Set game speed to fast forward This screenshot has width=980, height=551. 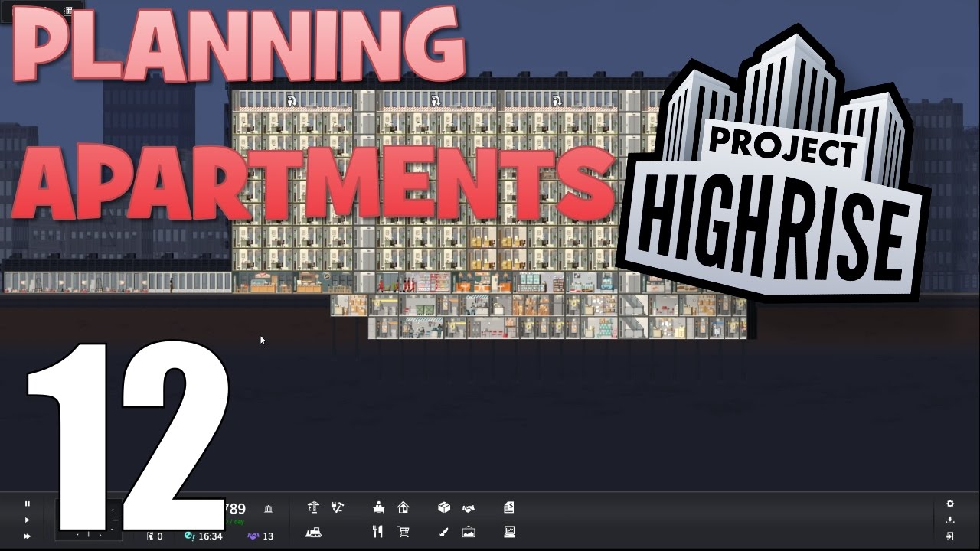[27, 536]
